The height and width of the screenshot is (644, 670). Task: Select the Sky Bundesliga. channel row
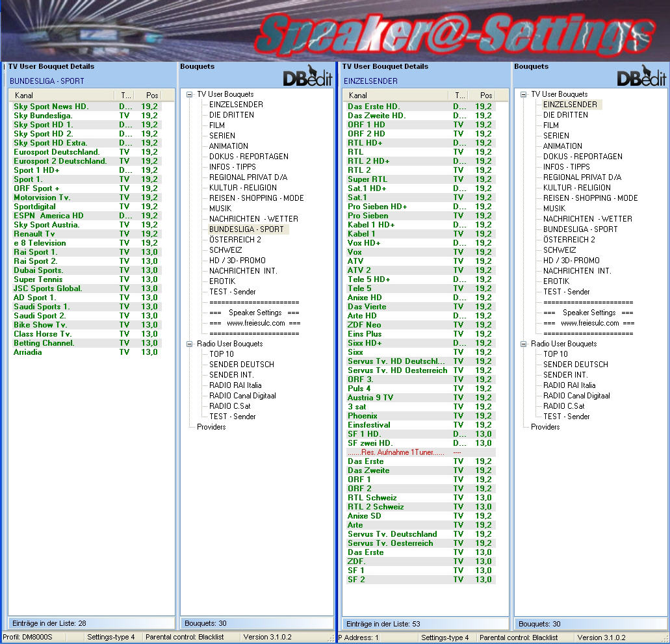pos(86,116)
